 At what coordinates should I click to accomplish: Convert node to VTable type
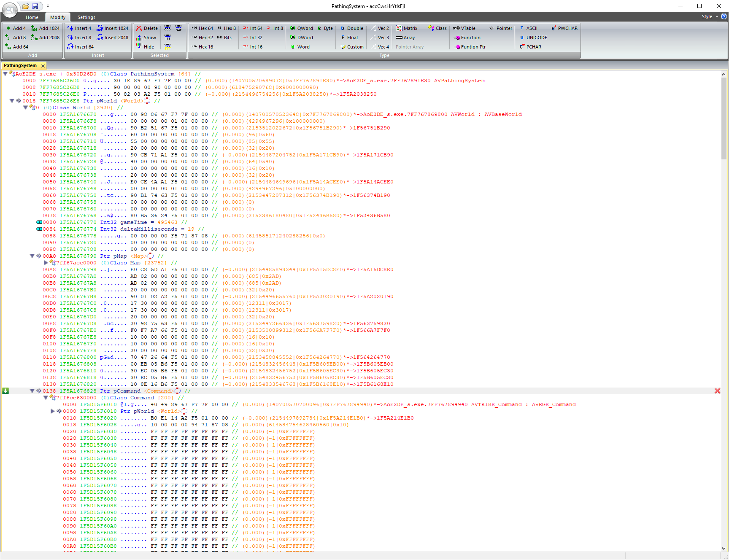(x=464, y=28)
